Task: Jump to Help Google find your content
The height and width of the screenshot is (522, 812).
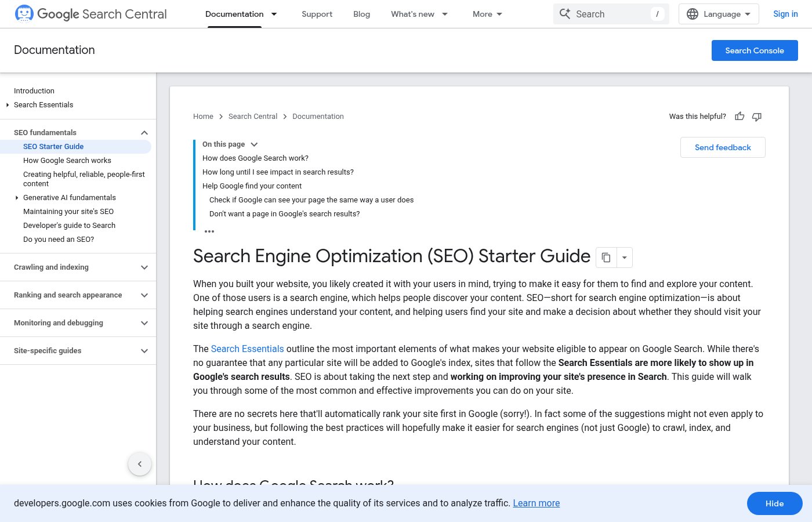Action: tap(252, 186)
